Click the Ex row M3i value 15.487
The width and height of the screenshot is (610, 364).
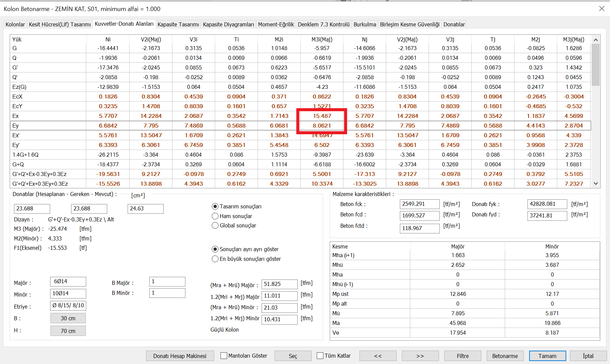[322, 116]
